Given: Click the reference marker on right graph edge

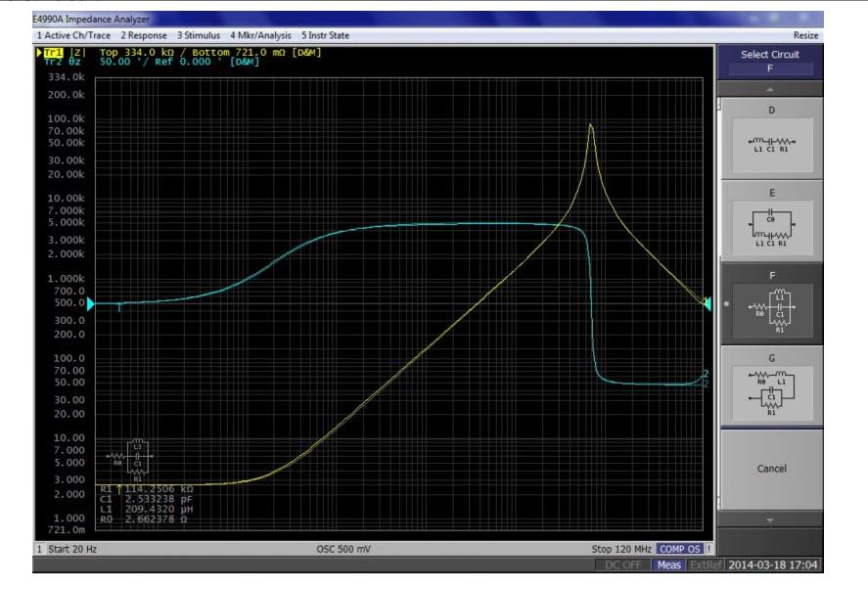Looking at the screenshot, I should [x=707, y=303].
